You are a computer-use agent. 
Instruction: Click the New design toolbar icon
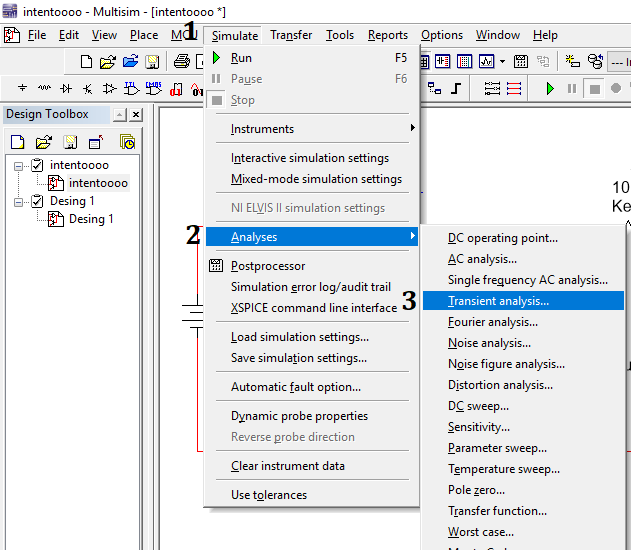86,62
